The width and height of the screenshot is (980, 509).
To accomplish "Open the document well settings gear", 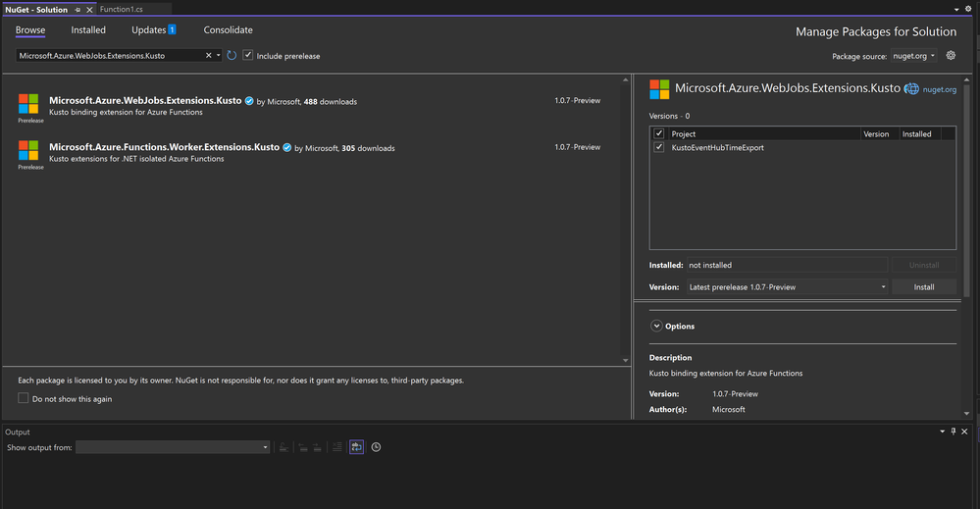I will pyautogui.click(x=968, y=9).
